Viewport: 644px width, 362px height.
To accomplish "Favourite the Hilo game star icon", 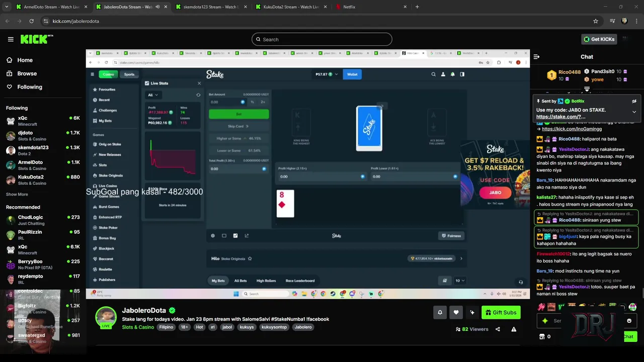I will 250,259.
